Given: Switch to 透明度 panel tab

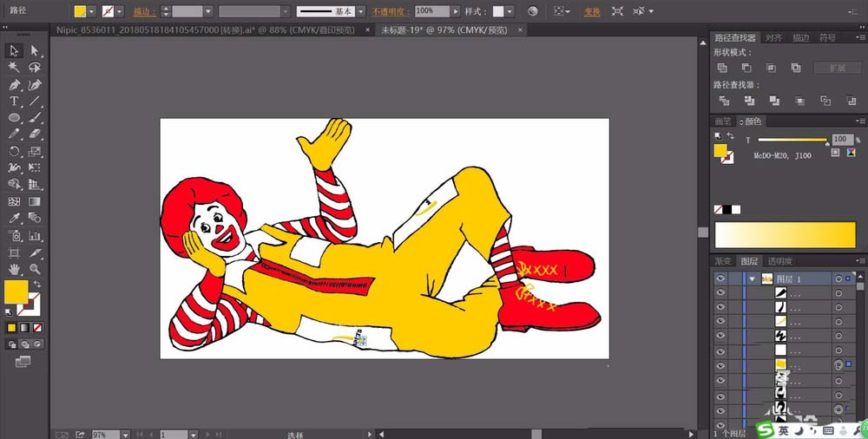Looking at the screenshot, I should [779, 261].
